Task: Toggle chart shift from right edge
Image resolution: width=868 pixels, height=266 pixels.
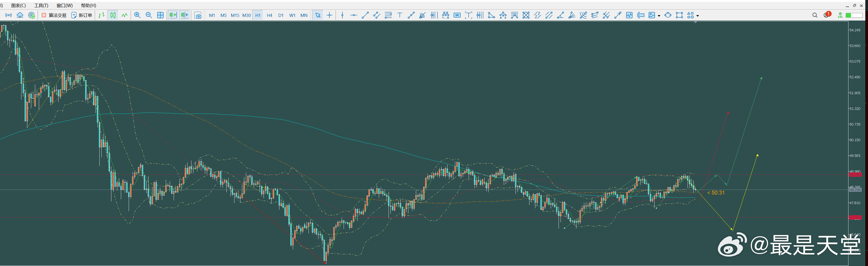Action: coord(184,15)
